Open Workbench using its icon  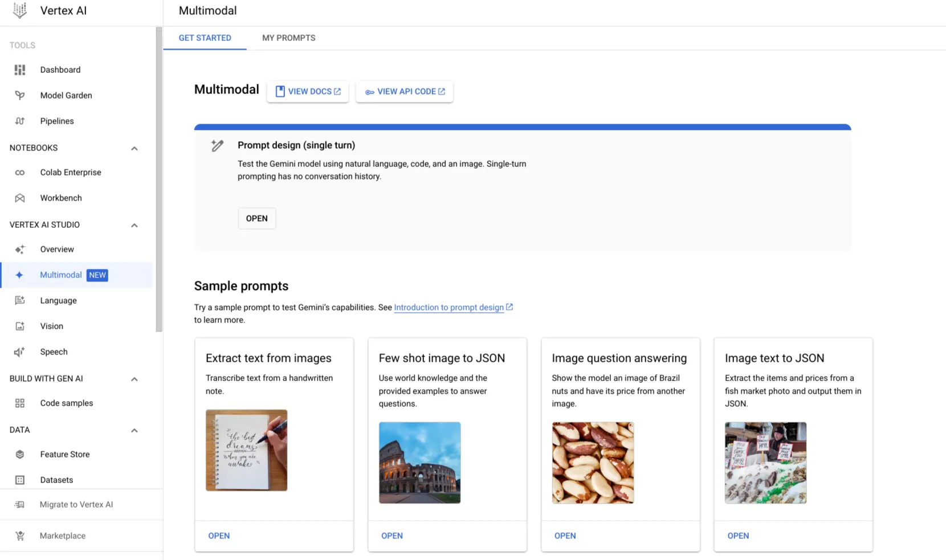pyautogui.click(x=20, y=198)
